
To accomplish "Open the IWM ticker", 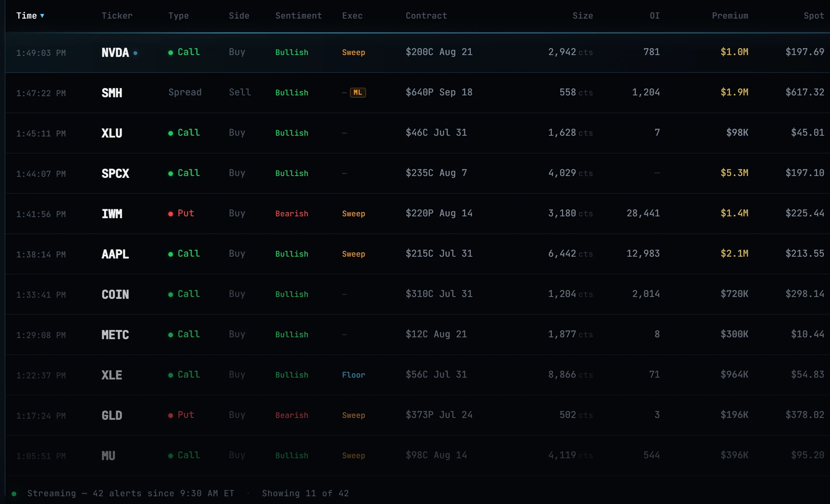I will tap(112, 214).
